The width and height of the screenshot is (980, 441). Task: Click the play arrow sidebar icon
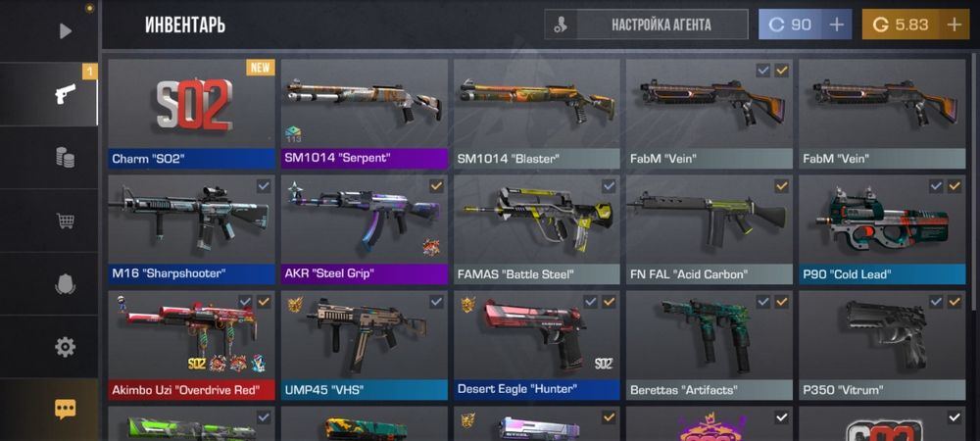coord(65,30)
